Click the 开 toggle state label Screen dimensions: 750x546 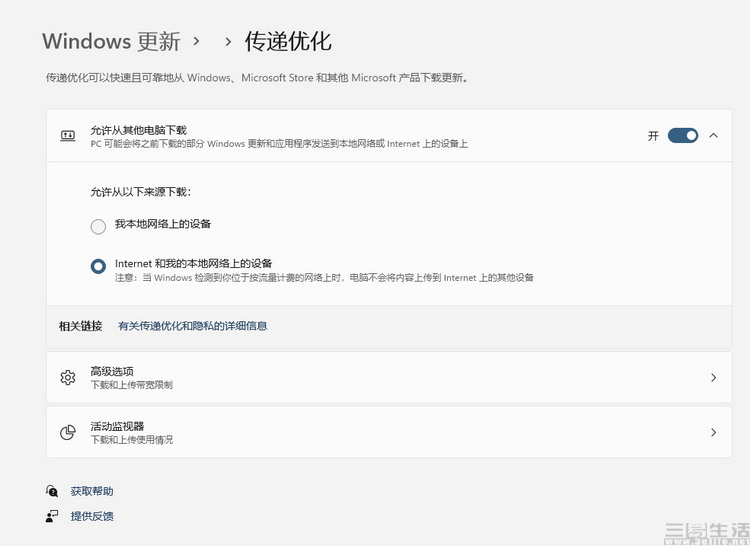[653, 136]
